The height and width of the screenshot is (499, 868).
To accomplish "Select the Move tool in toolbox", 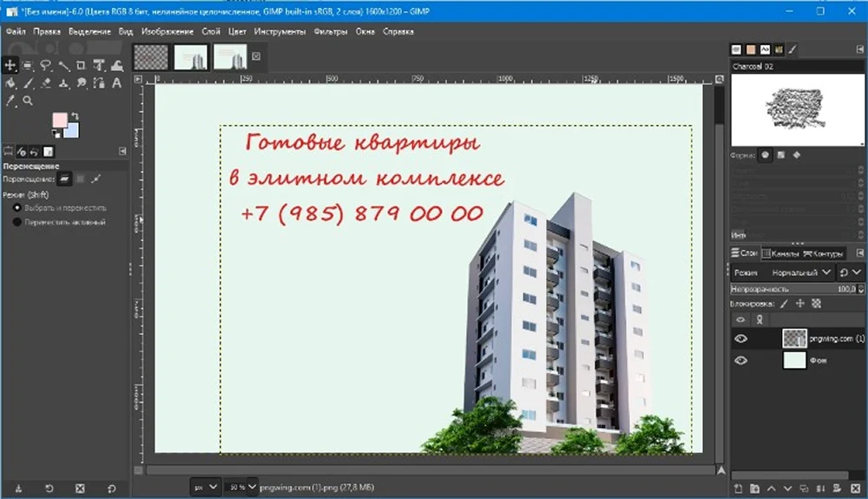I will (x=10, y=65).
